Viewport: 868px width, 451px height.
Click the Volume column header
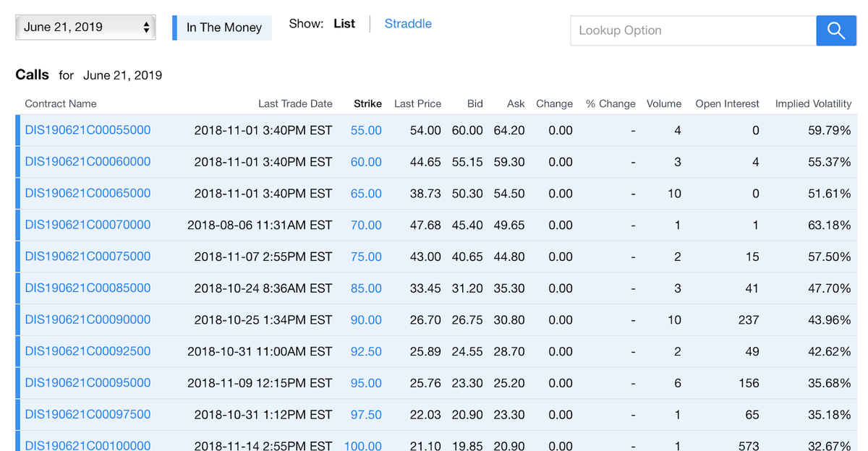click(664, 103)
